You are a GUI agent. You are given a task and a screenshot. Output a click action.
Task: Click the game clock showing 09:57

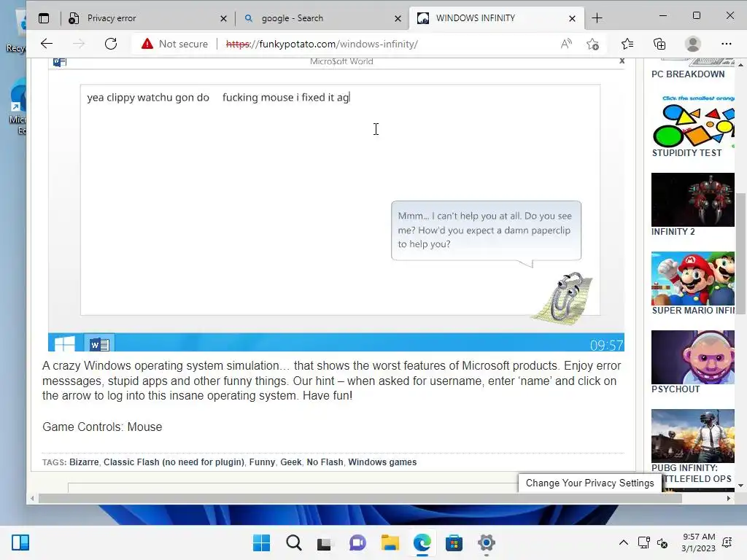tap(606, 345)
